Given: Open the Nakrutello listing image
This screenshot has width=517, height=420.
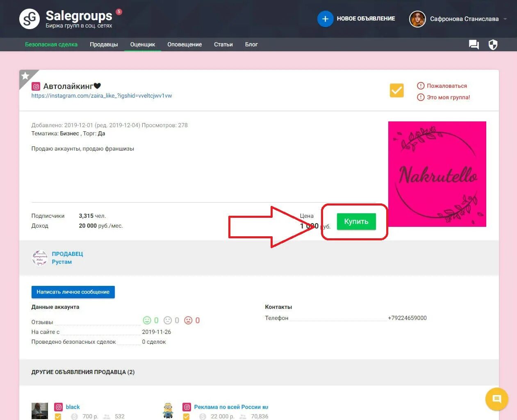Looking at the screenshot, I should pos(437,174).
